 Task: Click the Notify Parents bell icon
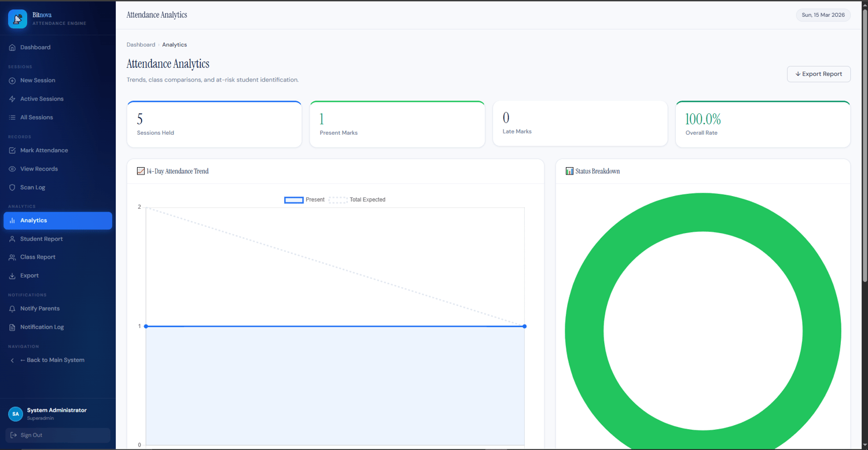pyautogui.click(x=12, y=309)
